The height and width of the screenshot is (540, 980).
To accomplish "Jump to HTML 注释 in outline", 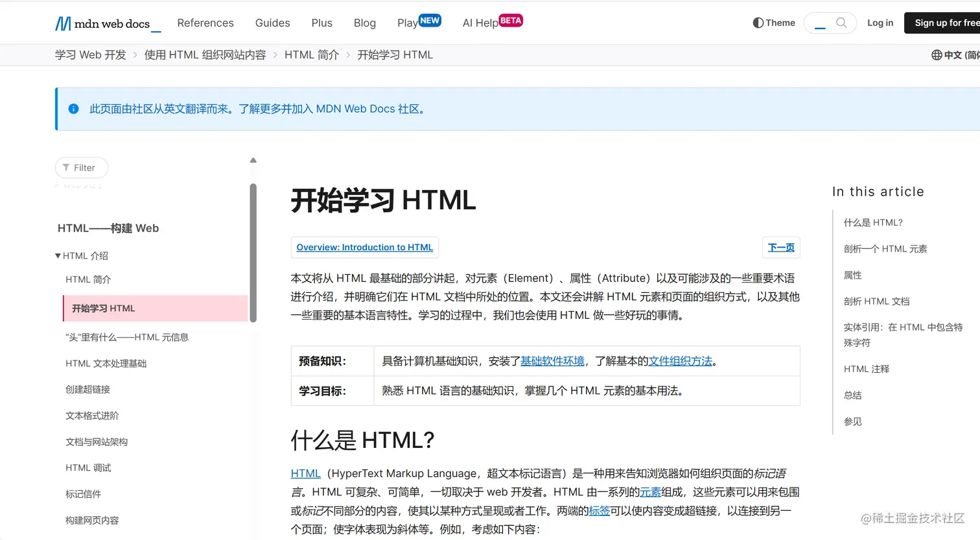I will point(867,369).
